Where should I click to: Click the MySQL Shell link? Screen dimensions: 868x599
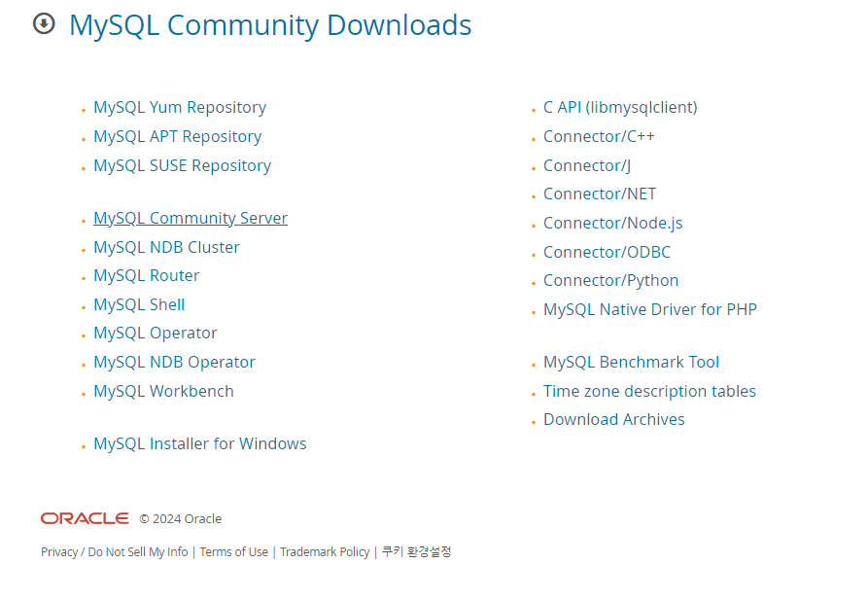point(139,304)
